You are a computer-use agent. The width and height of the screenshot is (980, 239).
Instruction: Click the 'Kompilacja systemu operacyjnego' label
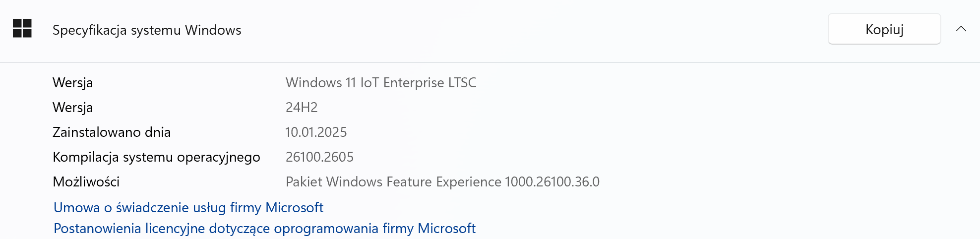[156, 157]
